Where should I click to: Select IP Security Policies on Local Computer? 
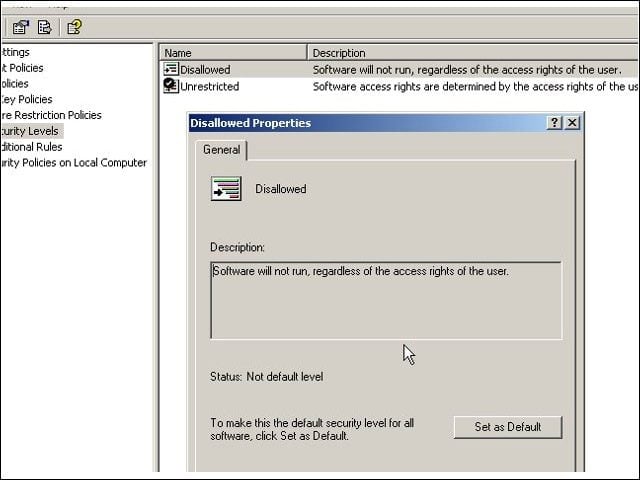click(74, 162)
